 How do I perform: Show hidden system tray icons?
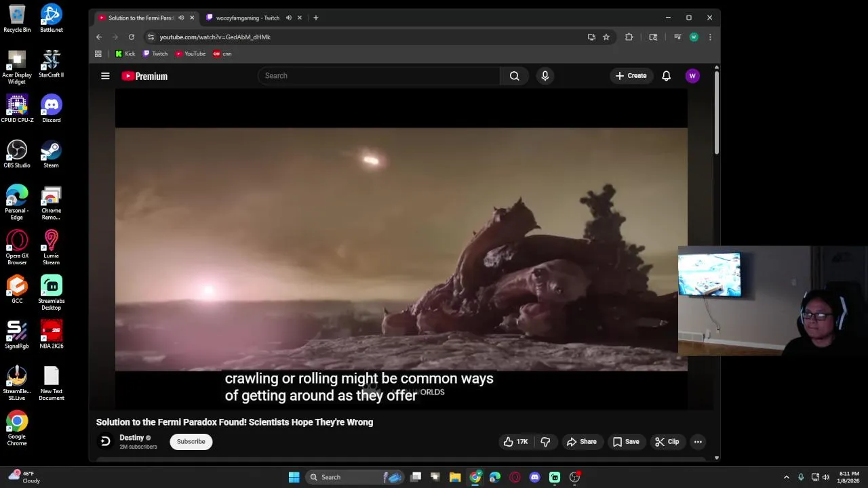[x=787, y=477]
